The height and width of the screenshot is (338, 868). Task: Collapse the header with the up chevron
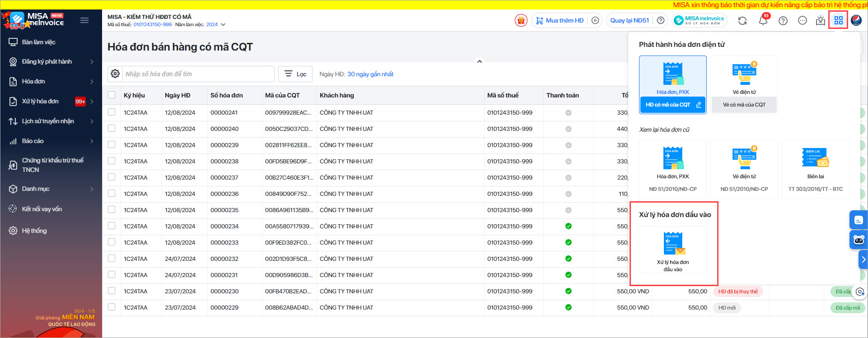coord(480,61)
